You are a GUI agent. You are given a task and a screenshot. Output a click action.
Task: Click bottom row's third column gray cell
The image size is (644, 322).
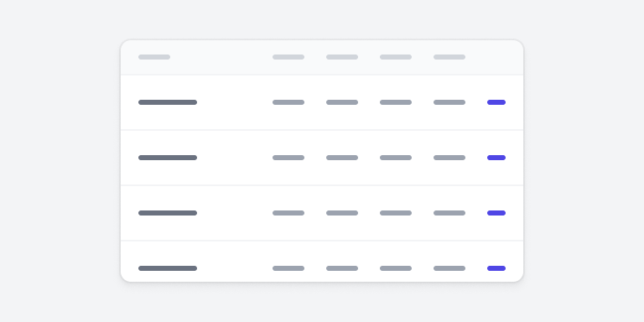tap(342, 268)
